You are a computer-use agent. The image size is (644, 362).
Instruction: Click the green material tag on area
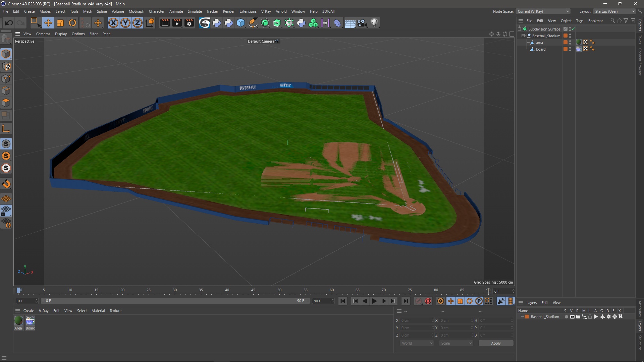579,42
